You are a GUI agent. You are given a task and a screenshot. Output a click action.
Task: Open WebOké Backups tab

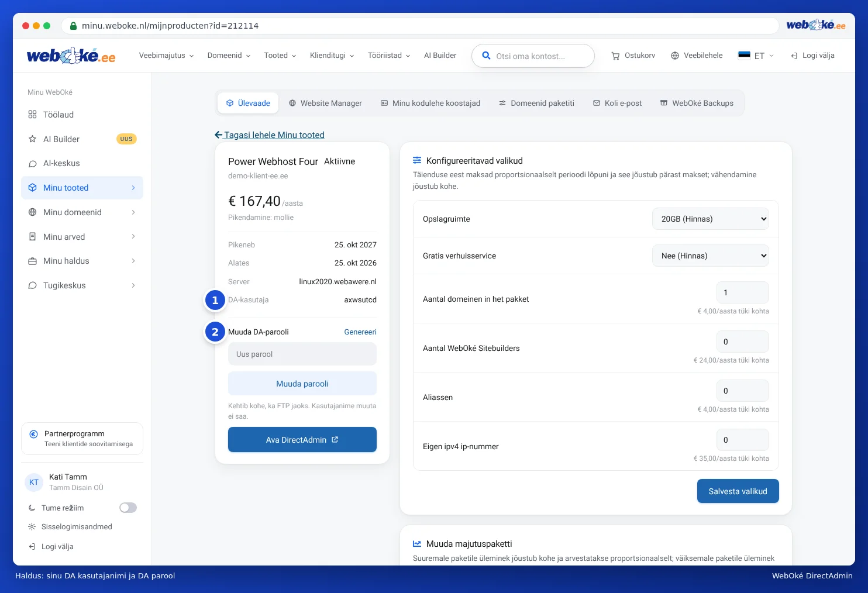(697, 103)
